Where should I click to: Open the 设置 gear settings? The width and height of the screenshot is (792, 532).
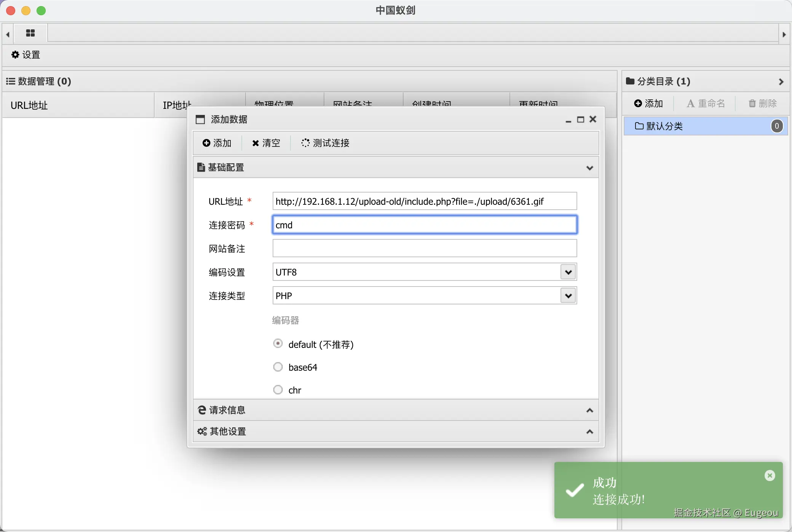(x=26, y=55)
